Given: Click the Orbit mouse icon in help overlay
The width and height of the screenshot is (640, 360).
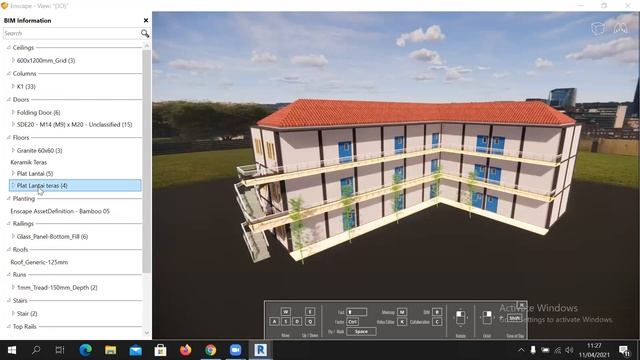Looking at the screenshot, I should (x=487, y=318).
